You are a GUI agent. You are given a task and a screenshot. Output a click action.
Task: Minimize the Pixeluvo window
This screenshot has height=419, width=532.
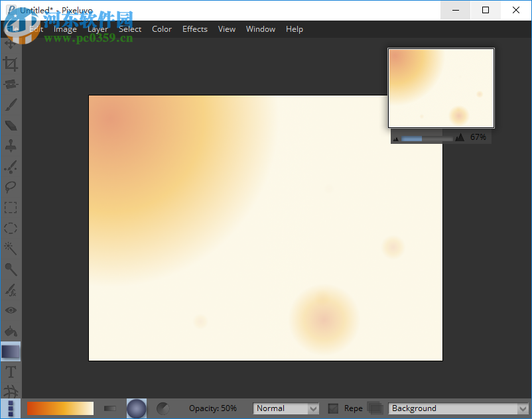click(x=455, y=10)
